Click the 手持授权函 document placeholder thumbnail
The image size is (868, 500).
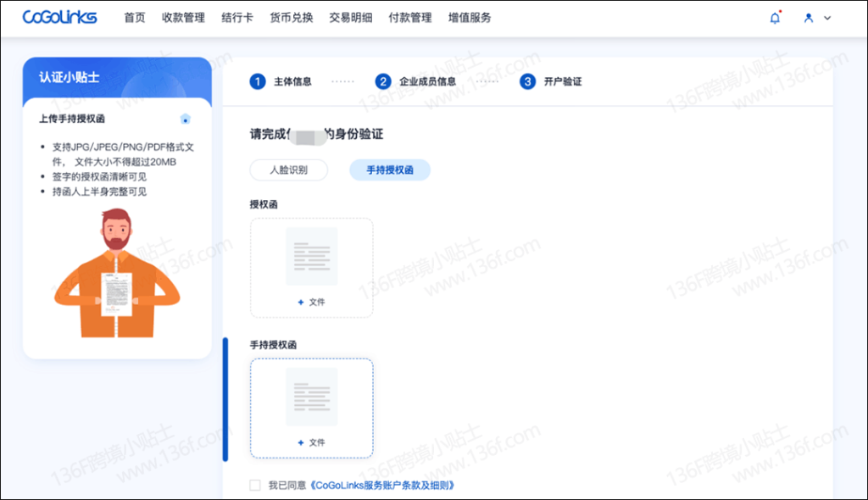pyautogui.click(x=312, y=397)
